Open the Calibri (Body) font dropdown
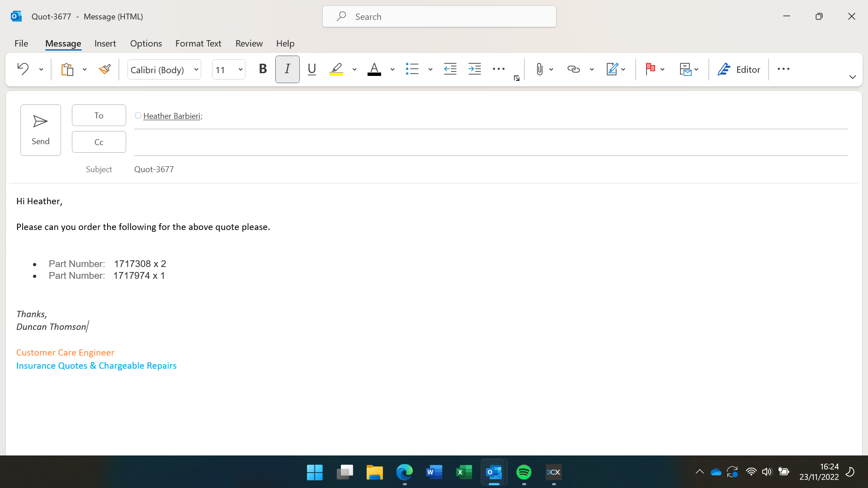 pos(196,70)
